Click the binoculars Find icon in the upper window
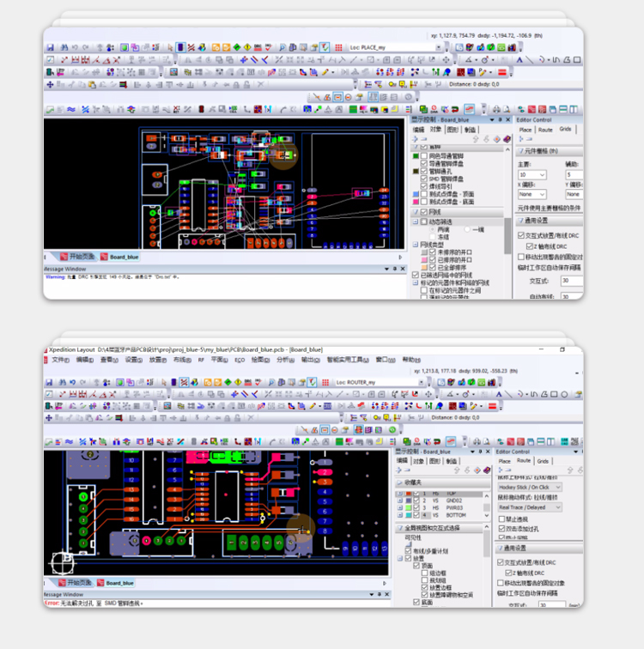 [x=64, y=47]
